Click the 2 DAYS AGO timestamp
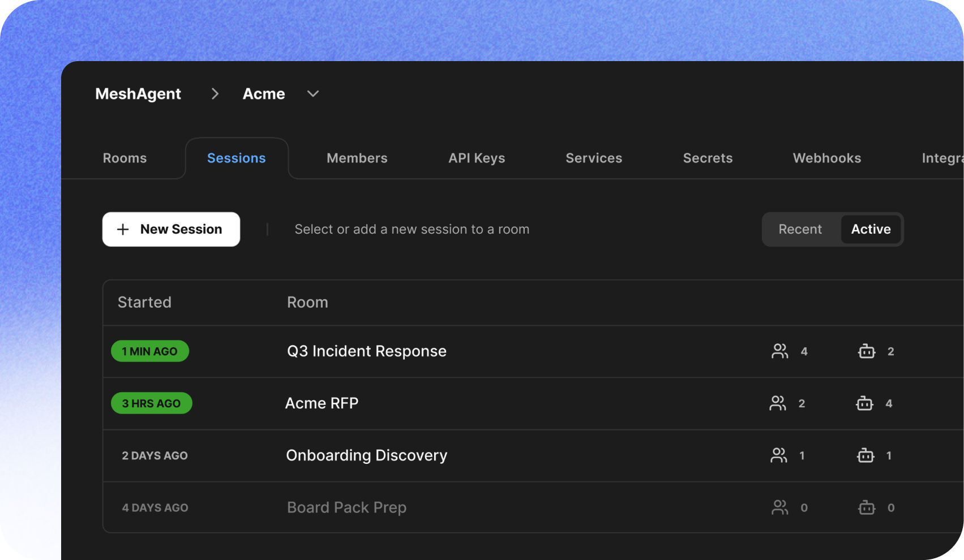 pos(155,455)
